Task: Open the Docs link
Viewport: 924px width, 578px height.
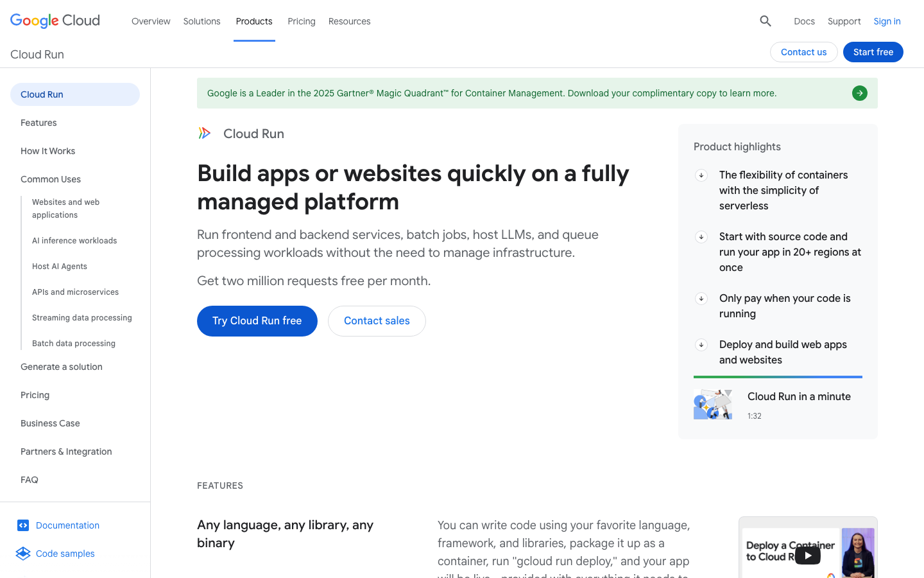Action: click(804, 21)
